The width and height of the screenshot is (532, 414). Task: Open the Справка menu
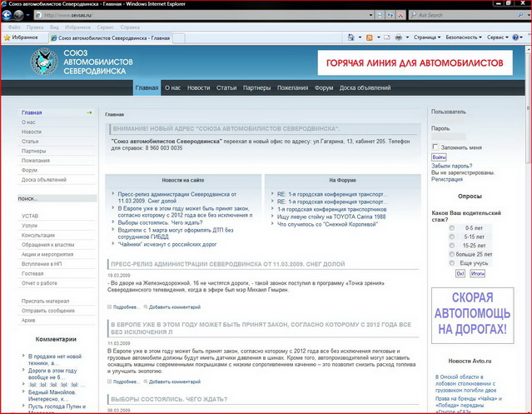[x=130, y=27]
